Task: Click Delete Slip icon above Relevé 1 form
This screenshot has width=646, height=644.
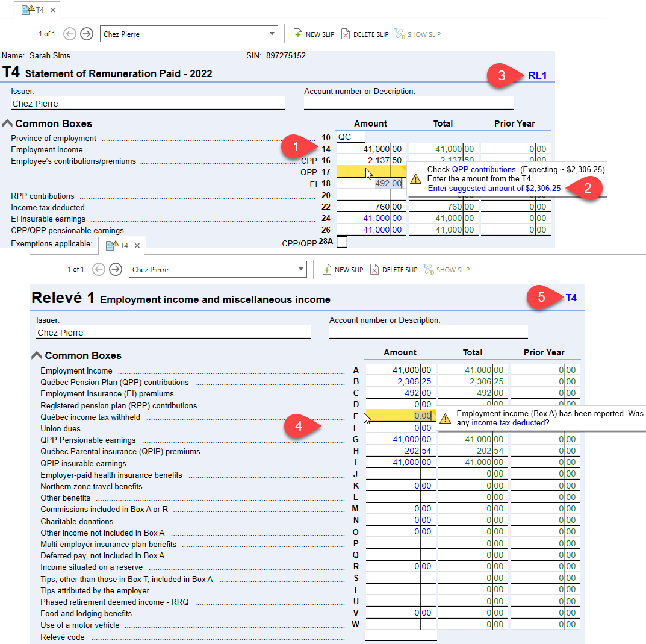Action: click(x=374, y=270)
